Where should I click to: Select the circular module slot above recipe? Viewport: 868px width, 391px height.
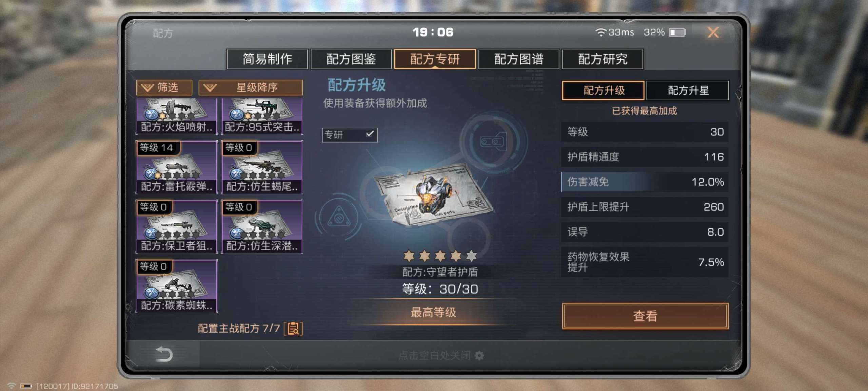coord(494,141)
